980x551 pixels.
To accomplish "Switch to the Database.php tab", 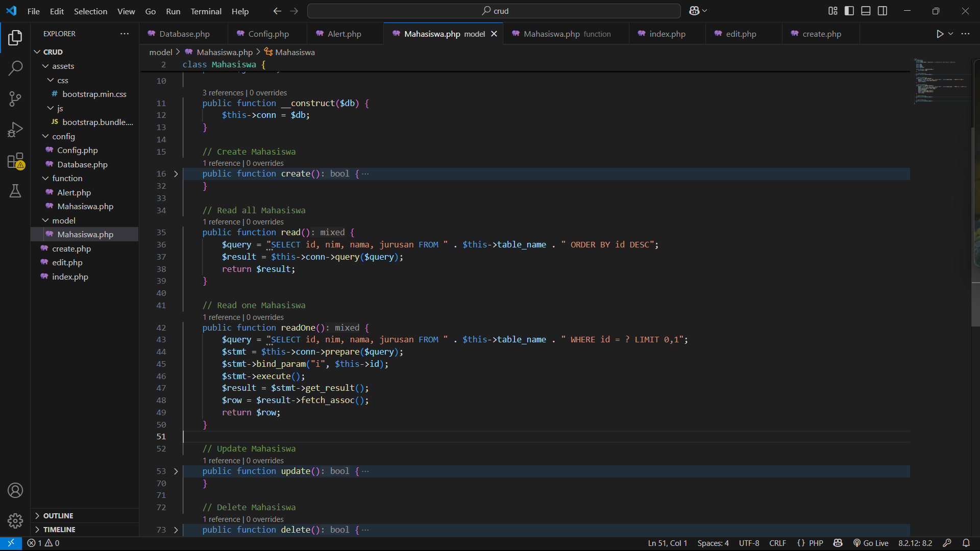I will (x=184, y=34).
